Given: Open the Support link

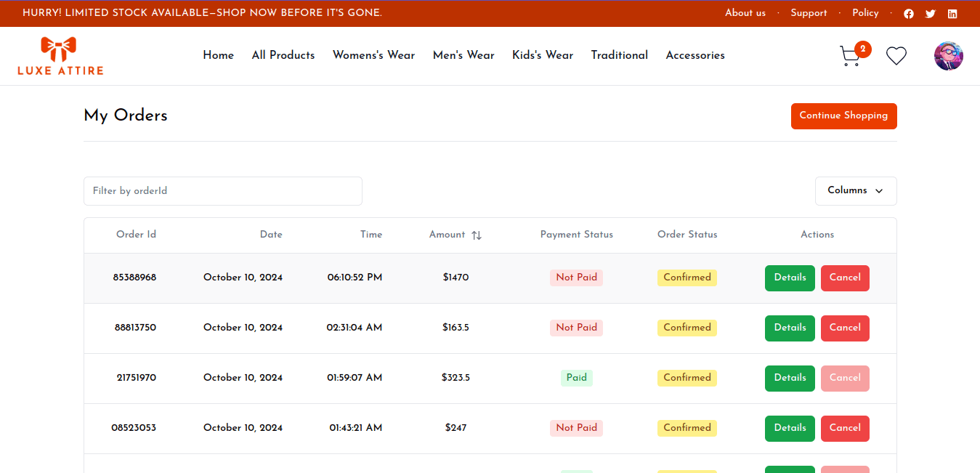Looking at the screenshot, I should tap(809, 13).
